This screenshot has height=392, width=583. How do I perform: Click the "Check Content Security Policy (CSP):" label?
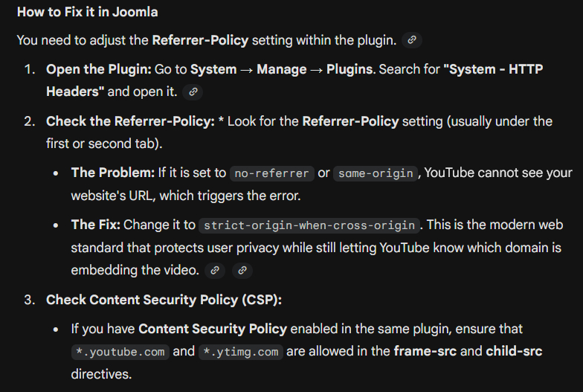tap(164, 300)
